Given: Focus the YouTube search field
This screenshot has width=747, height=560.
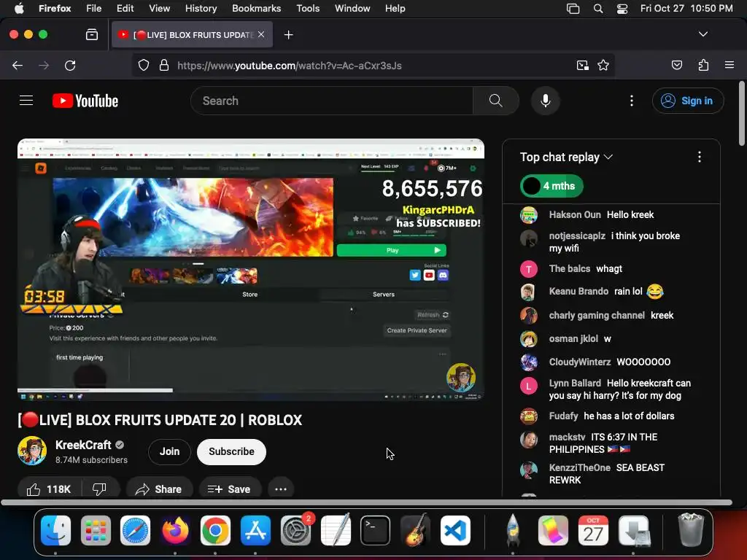Looking at the screenshot, I should tap(332, 101).
